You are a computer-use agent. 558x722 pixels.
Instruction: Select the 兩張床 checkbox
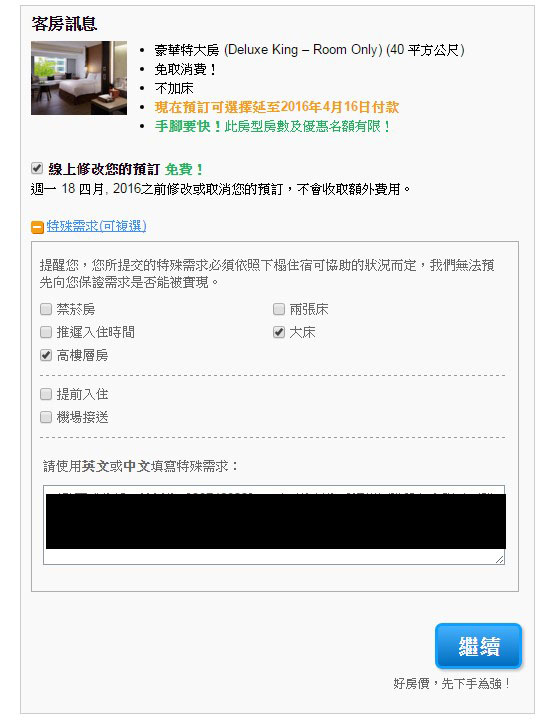click(x=279, y=309)
